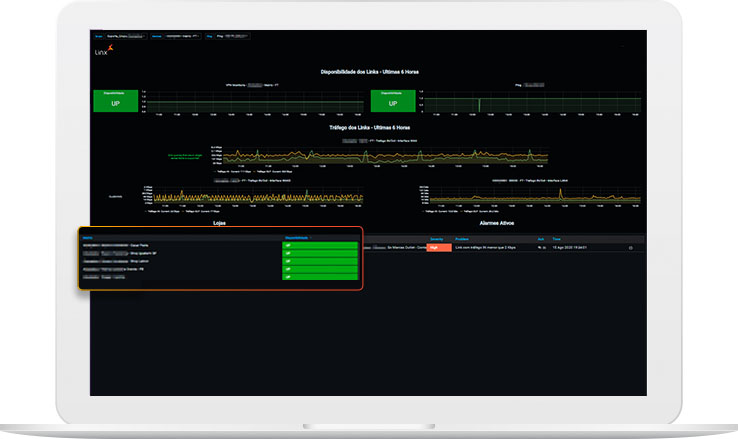Click the icon at end of alarm row
Viewport: 738px width, 439px height.
[630, 247]
